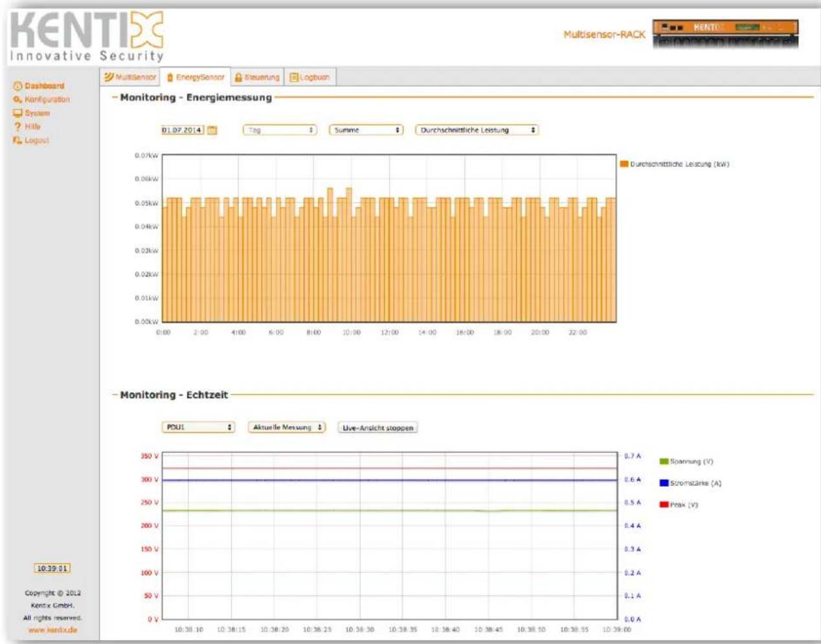Click the Dashboard clock icon

pyautogui.click(x=17, y=86)
